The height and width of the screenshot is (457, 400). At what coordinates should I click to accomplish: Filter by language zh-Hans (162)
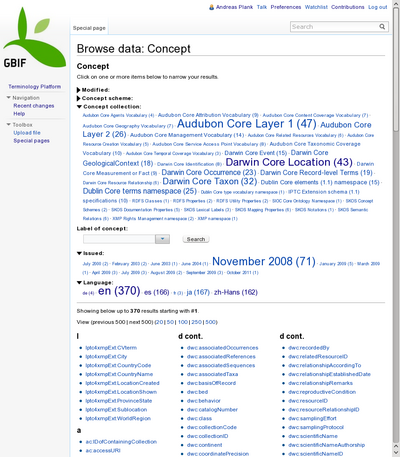(x=236, y=292)
